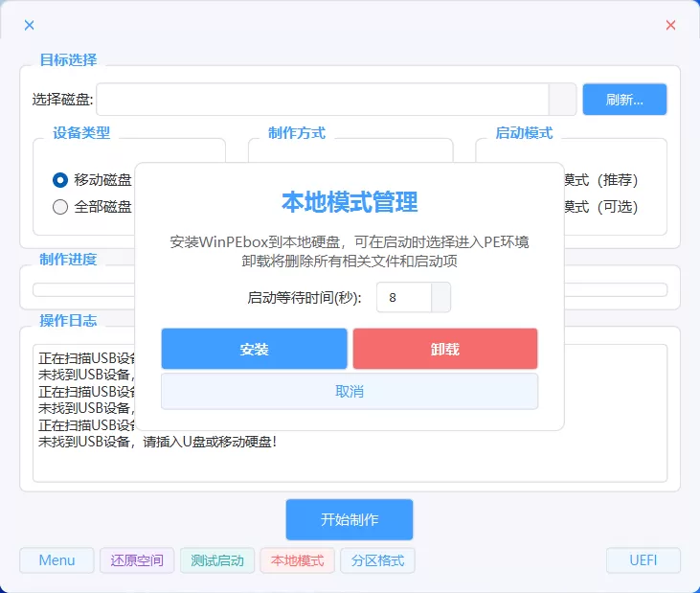
Task: Click 取消 to dismiss the dialog
Action: click(x=350, y=391)
